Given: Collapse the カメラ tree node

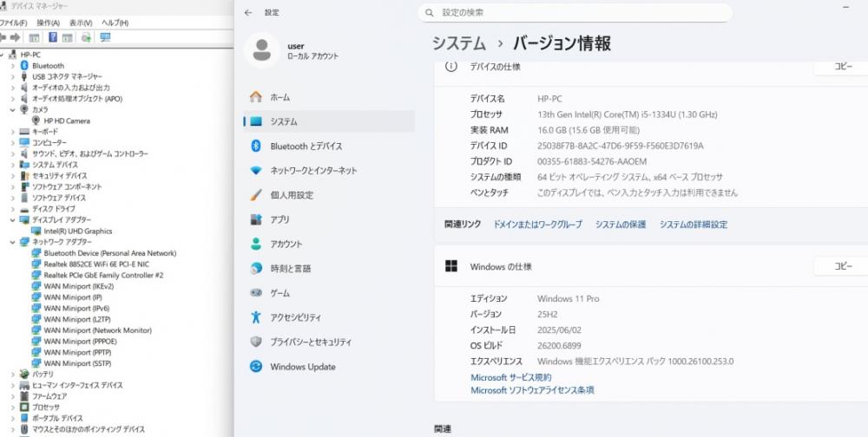Looking at the screenshot, I should [13, 109].
